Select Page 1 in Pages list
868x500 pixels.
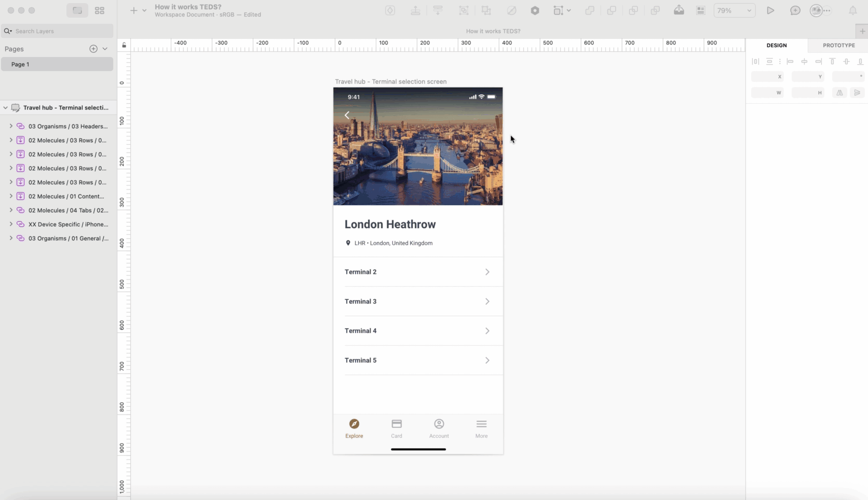click(x=57, y=64)
